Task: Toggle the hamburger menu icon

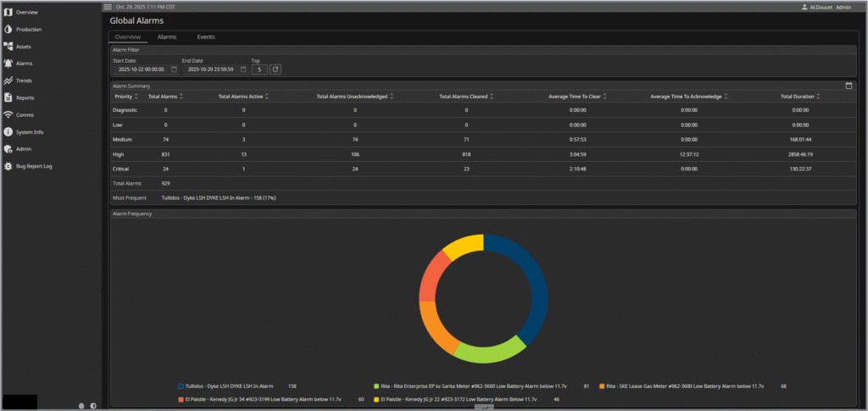Action: pyautogui.click(x=108, y=7)
